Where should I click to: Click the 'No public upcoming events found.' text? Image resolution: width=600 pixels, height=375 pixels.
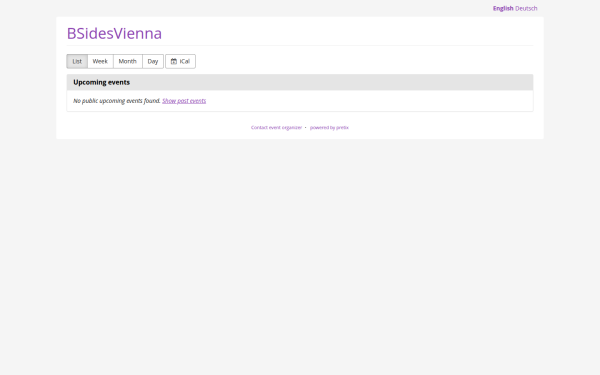117,101
